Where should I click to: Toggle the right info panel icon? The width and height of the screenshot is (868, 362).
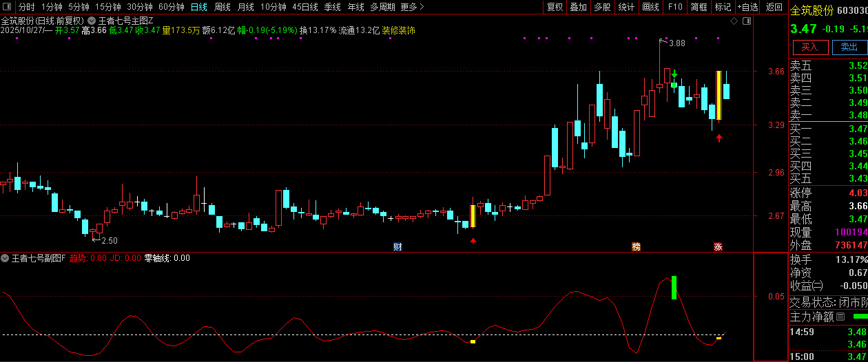coord(747,21)
